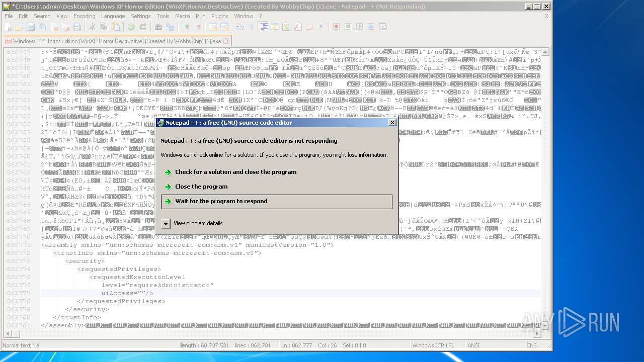Click the horizontal scrollbar of the editor

tap(273, 333)
